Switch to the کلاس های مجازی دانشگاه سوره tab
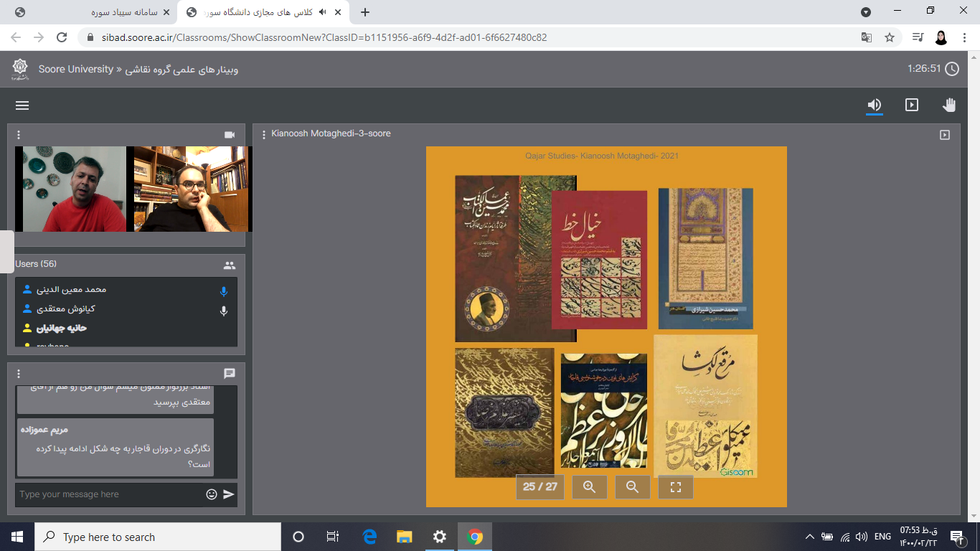Image resolution: width=980 pixels, height=551 pixels. click(x=263, y=12)
